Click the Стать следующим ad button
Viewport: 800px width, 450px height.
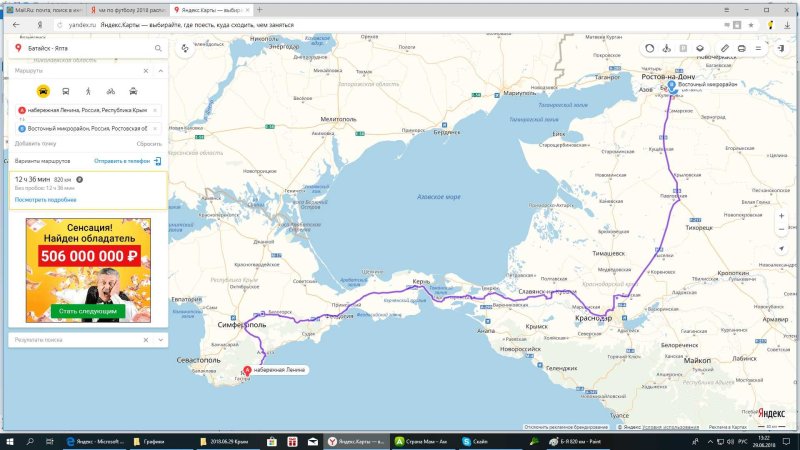pos(88,311)
